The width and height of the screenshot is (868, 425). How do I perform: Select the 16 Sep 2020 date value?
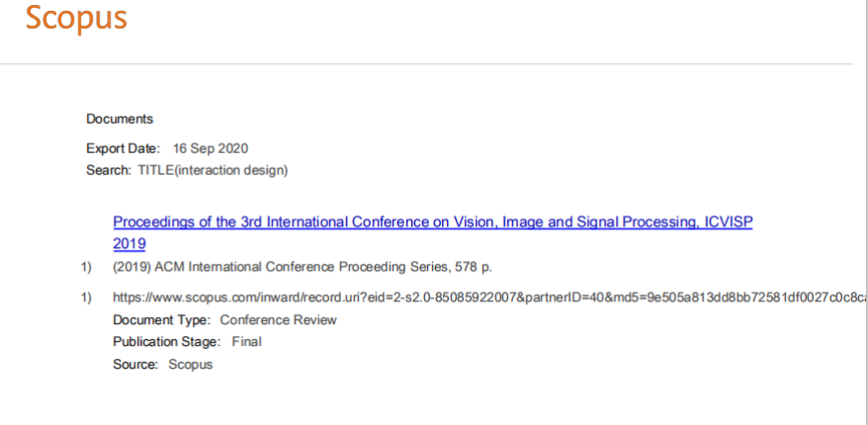[x=211, y=148]
